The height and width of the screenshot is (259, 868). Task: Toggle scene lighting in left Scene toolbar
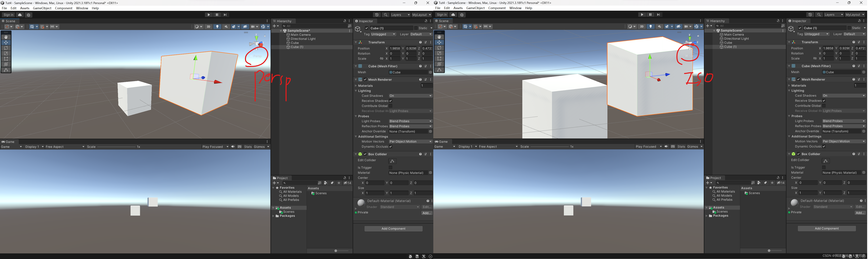tap(217, 27)
